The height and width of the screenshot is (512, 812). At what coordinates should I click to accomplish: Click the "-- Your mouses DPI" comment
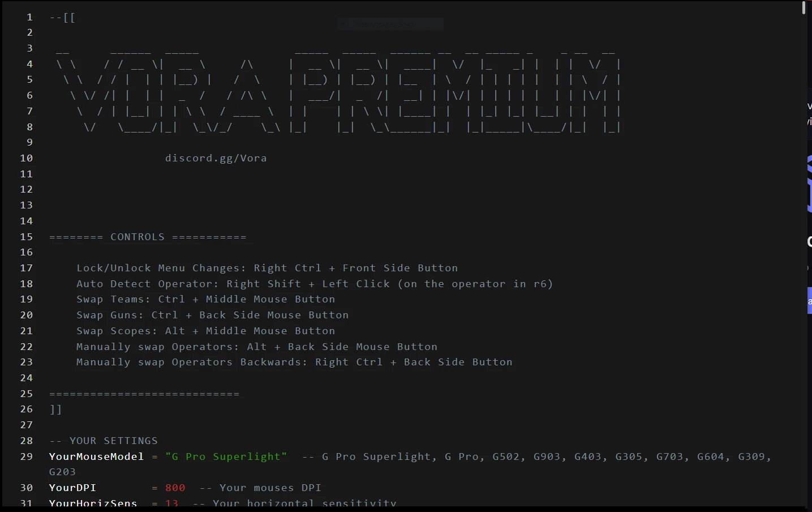tap(260, 488)
